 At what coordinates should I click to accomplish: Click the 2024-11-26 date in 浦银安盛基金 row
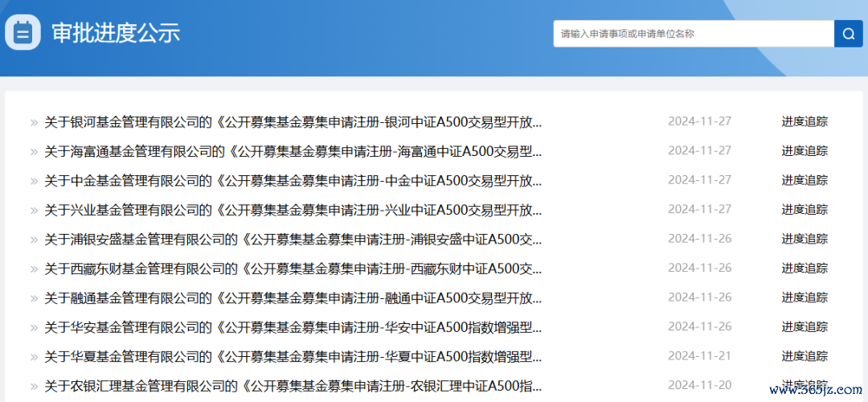pos(700,239)
